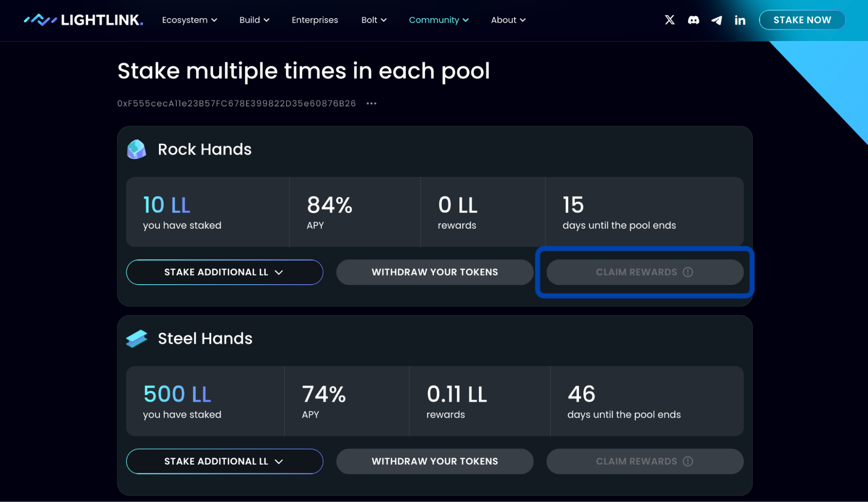Expand the Build dropdown menu

coord(254,20)
